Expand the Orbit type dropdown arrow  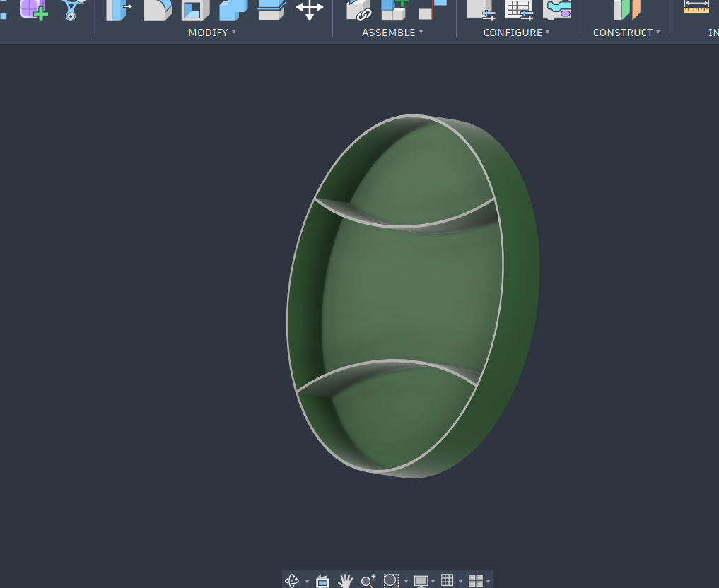pyautogui.click(x=307, y=581)
